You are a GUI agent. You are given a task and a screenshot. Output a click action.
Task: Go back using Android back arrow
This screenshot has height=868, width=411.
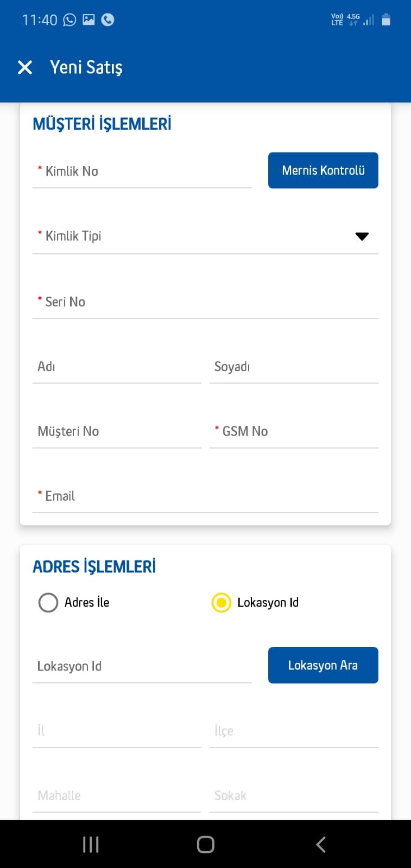click(321, 844)
